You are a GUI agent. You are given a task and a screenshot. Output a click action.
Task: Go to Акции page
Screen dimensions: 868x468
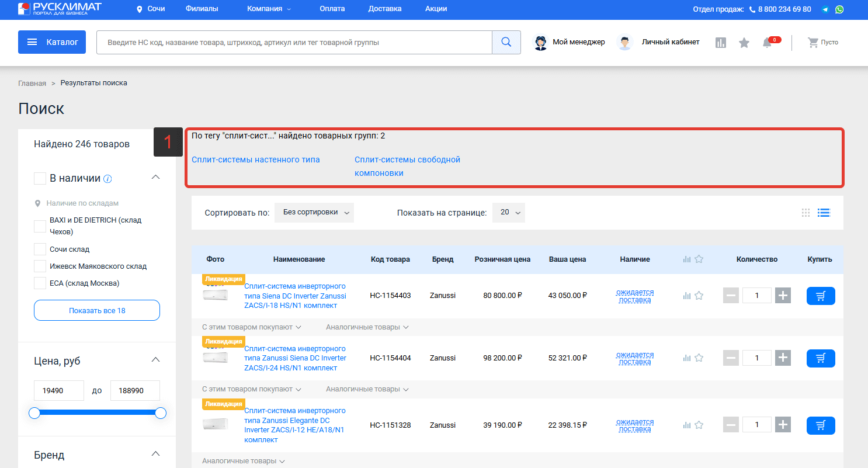coord(436,9)
